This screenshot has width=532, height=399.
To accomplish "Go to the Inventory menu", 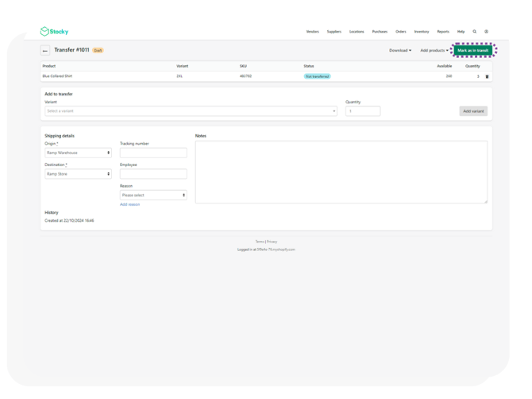I will pyautogui.click(x=421, y=32).
